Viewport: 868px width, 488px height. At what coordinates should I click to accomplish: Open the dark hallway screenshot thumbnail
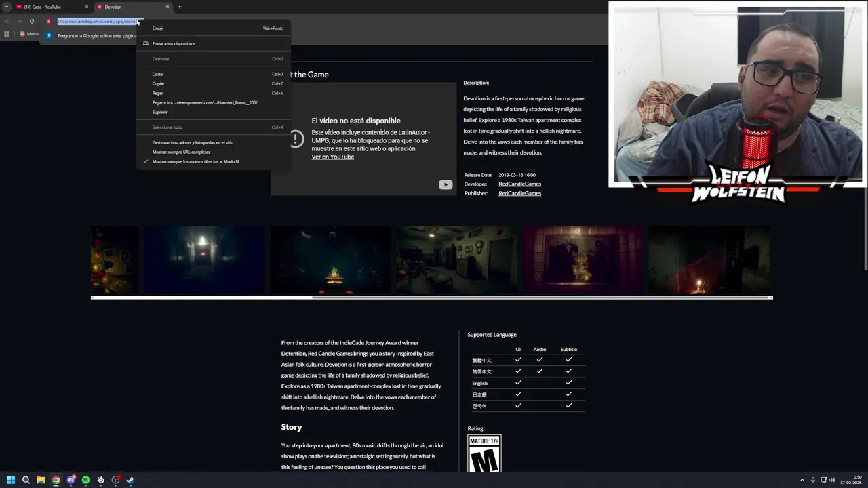point(204,260)
